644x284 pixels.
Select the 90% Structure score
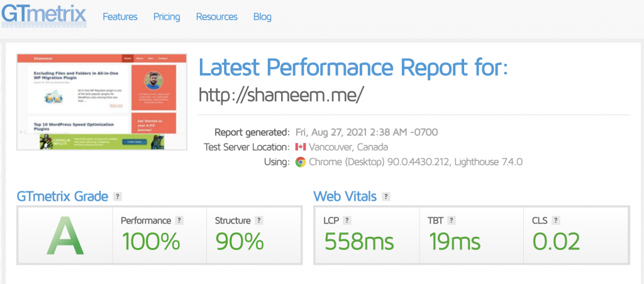(240, 242)
